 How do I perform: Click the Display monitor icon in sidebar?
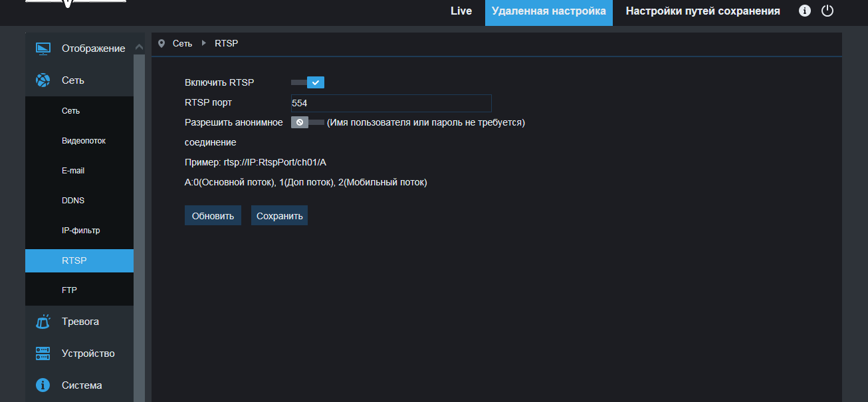pos(43,49)
